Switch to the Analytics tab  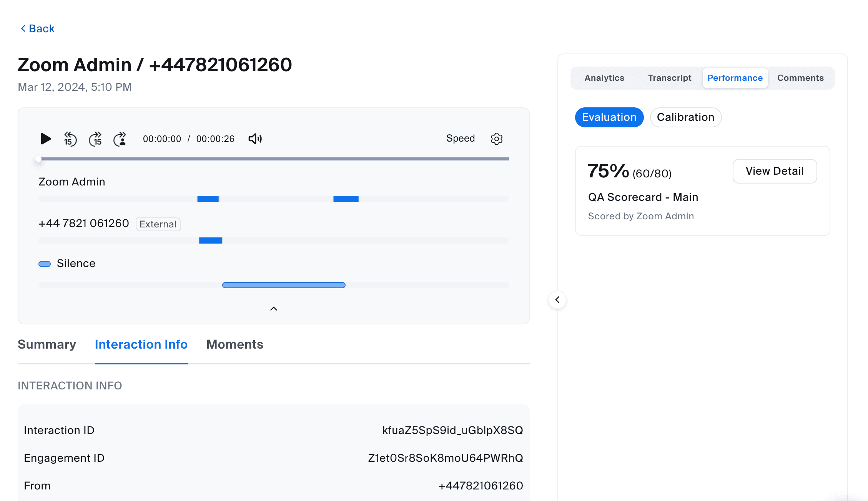coord(604,78)
